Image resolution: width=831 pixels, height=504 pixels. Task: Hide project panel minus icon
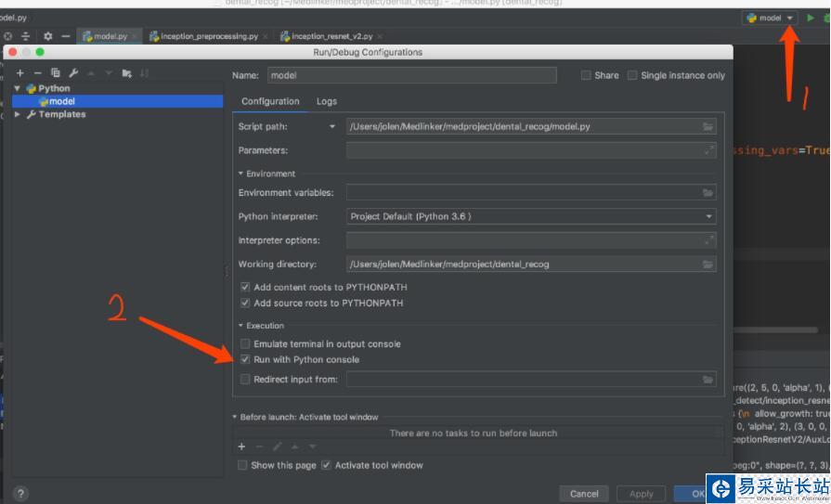(x=66, y=36)
